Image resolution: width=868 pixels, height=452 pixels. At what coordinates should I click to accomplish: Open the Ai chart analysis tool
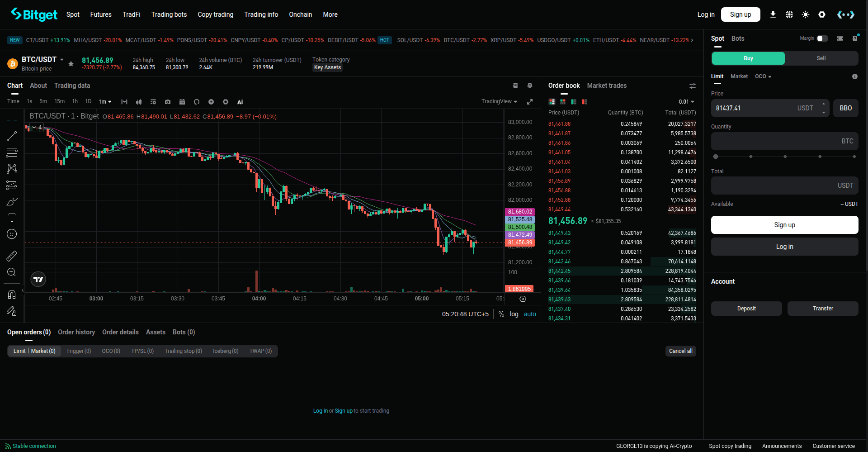pos(240,102)
